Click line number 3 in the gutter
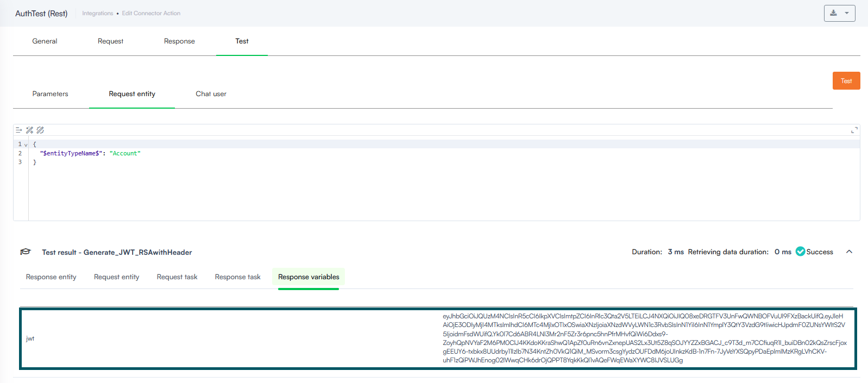Viewport: 868px width, 383px height. [20, 162]
